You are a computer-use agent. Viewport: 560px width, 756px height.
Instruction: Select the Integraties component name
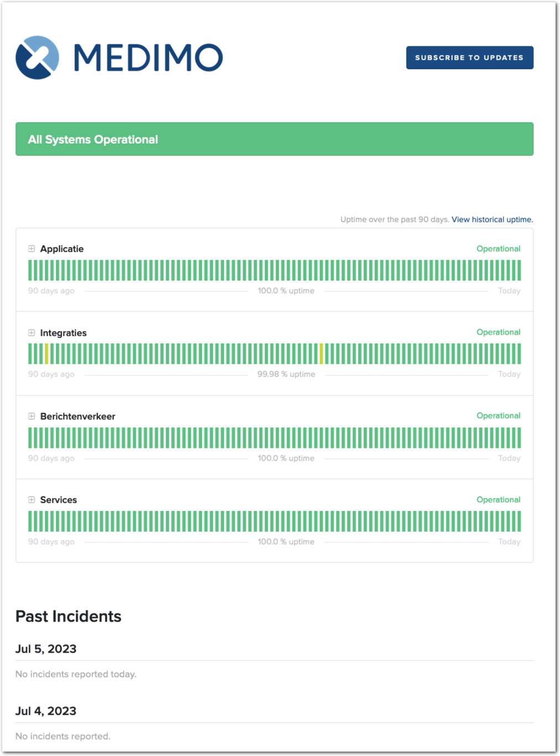pos(63,333)
